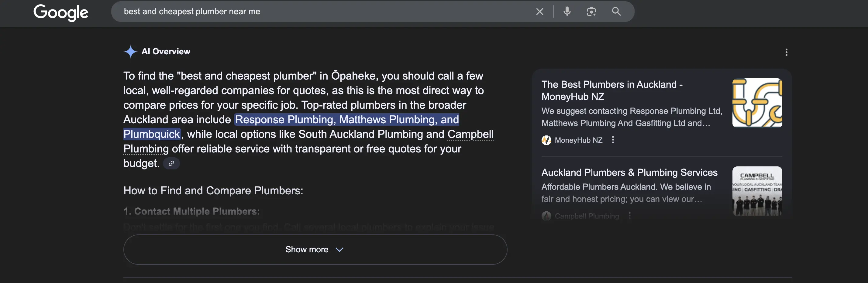Click the magnifying glass search button

coord(616,12)
